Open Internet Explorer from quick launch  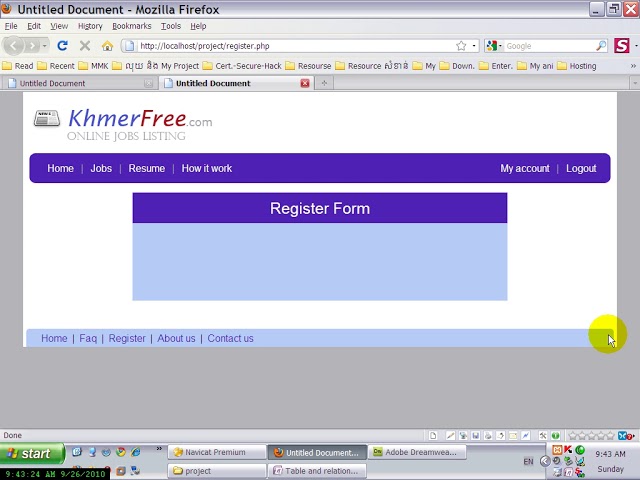[135, 452]
